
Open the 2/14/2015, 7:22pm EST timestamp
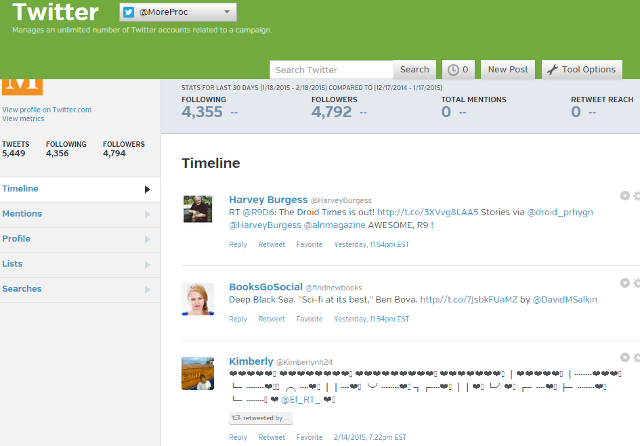[x=370, y=437]
